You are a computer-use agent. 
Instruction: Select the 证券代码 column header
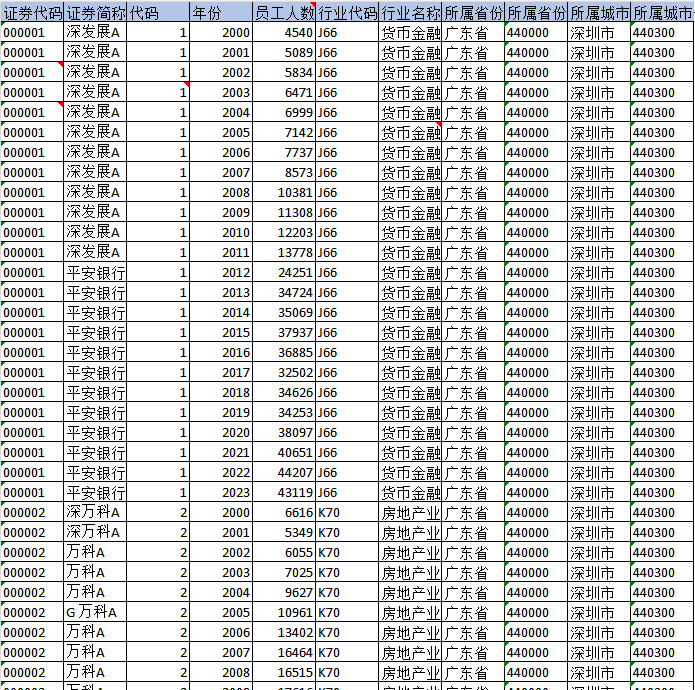point(32,13)
